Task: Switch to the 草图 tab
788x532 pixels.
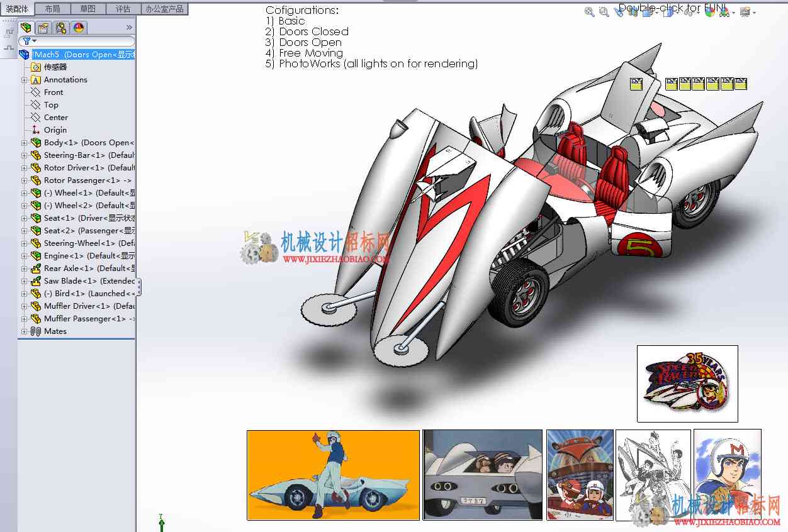Action: pos(88,9)
